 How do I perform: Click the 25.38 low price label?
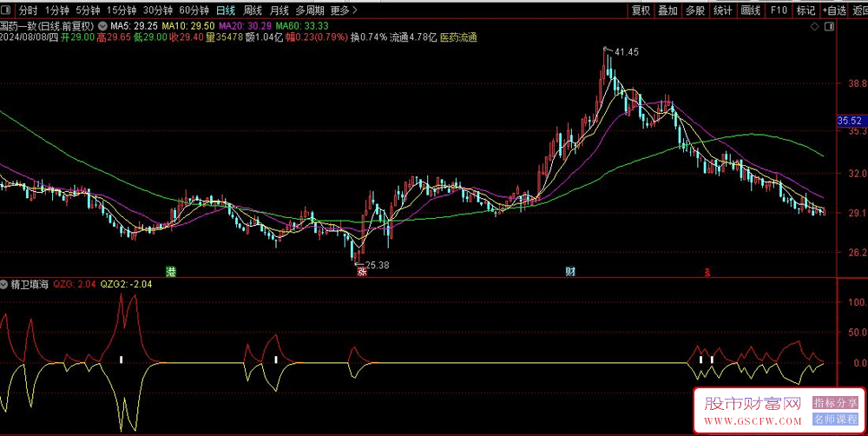378,266
